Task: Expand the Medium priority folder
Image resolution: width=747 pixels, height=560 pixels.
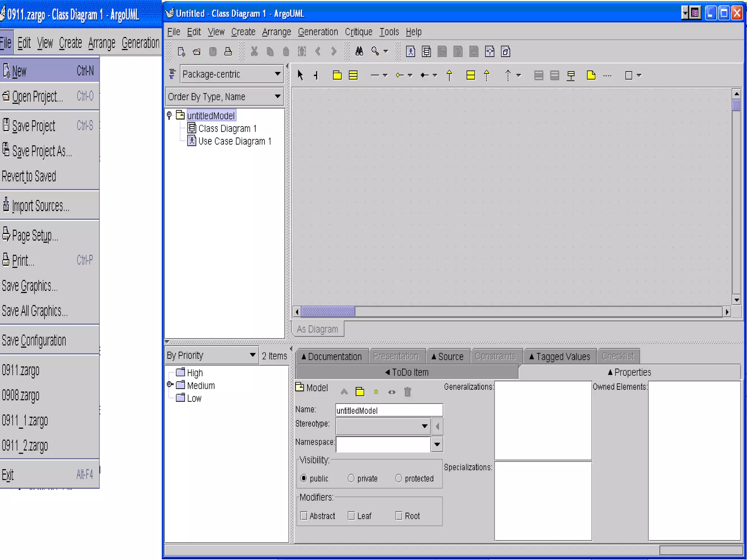Action: click(170, 385)
